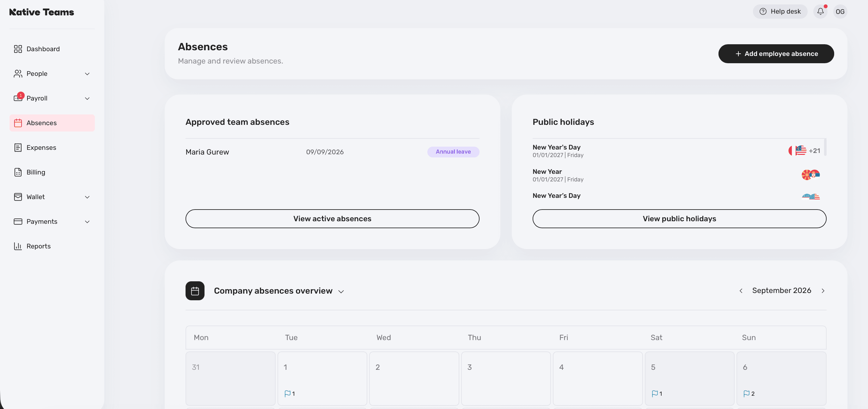The width and height of the screenshot is (868, 409).
Task: Open Expenses from the sidebar
Action: [52, 148]
